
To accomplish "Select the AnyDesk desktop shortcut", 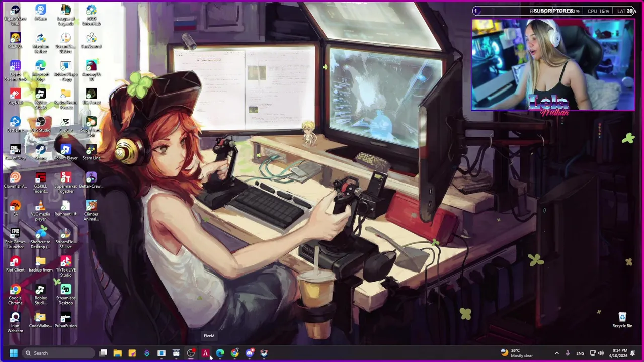I will [15, 97].
